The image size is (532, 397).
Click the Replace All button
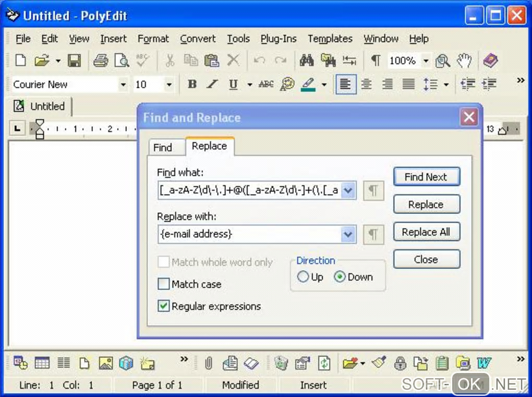[427, 232]
